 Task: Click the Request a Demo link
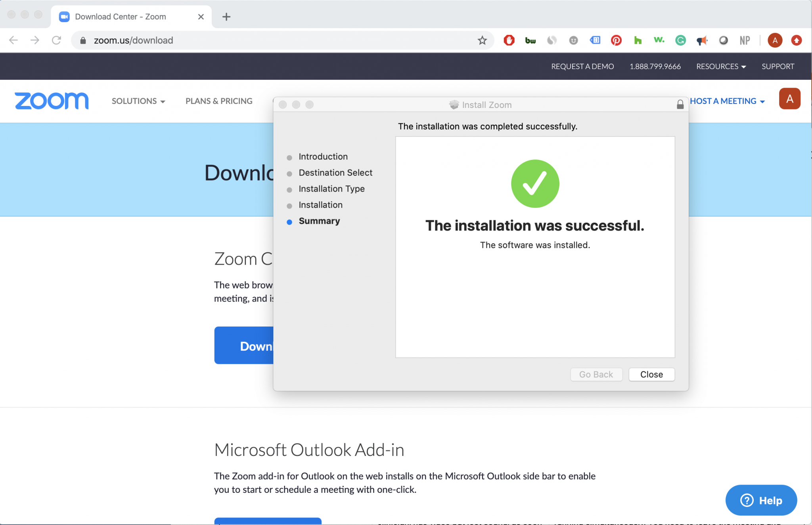(x=582, y=67)
